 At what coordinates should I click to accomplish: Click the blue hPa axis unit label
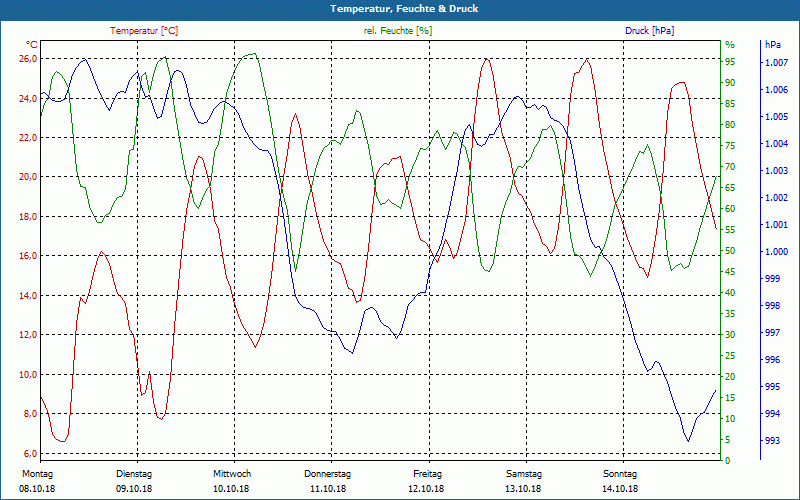pos(773,44)
